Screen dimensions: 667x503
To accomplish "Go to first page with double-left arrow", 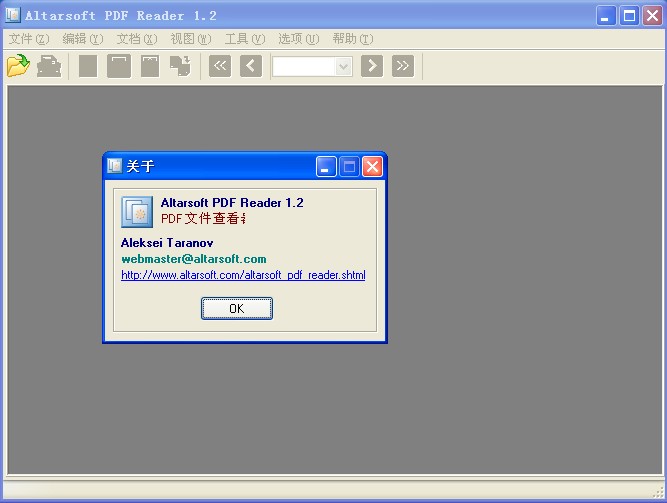I will pyautogui.click(x=220, y=66).
